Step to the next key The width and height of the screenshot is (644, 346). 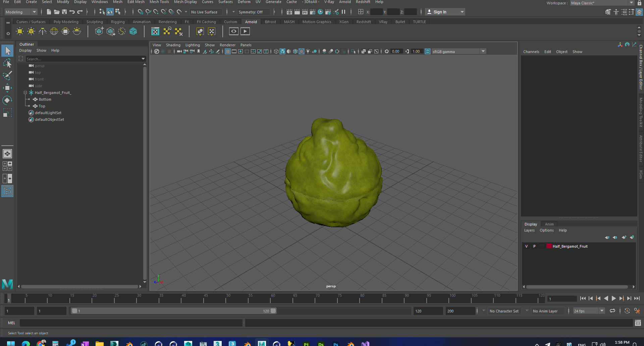[622, 298]
